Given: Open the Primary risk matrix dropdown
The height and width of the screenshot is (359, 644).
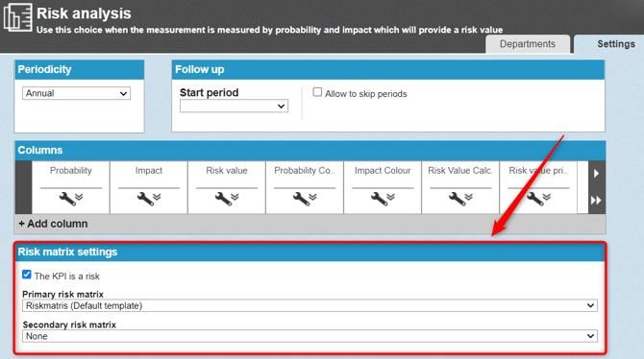Looking at the screenshot, I should click(310, 305).
